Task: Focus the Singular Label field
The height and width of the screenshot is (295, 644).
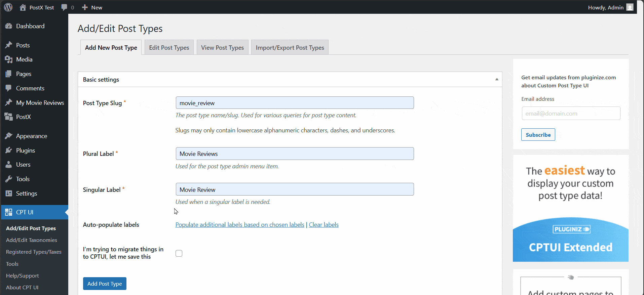Action: click(x=295, y=189)
